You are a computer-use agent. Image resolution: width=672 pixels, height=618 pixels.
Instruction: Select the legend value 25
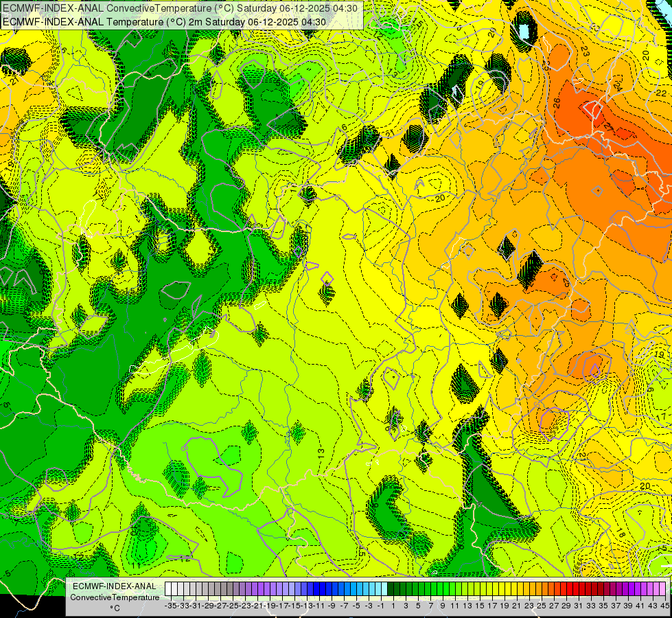(x=542, y=606)
